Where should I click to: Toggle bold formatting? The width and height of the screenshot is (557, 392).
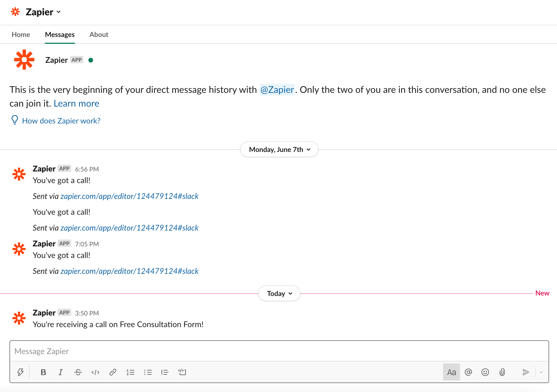pos(44,372)
